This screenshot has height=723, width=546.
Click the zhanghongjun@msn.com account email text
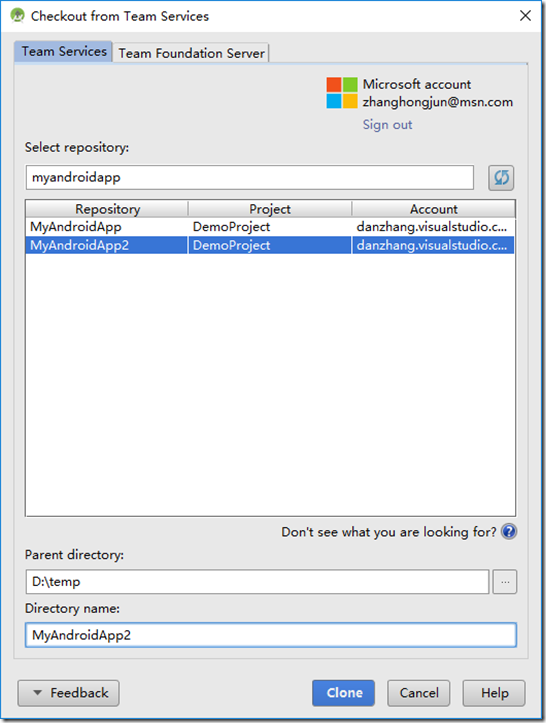pos(438,102)
